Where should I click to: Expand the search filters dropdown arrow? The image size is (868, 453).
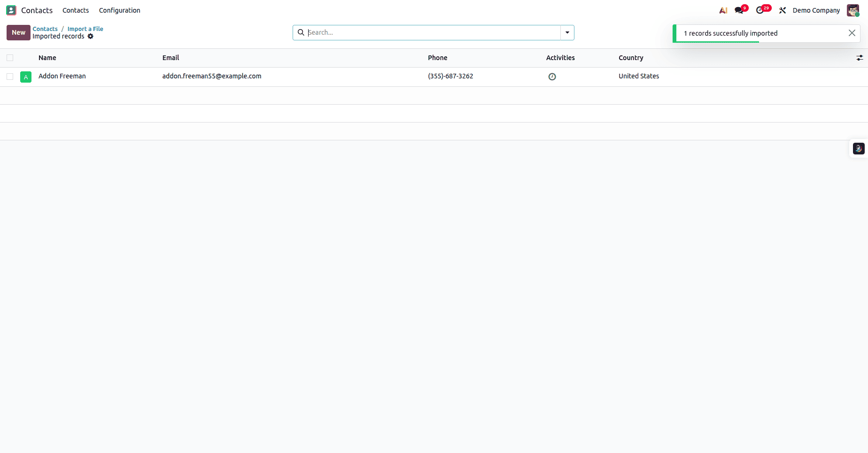pos(567,32)
